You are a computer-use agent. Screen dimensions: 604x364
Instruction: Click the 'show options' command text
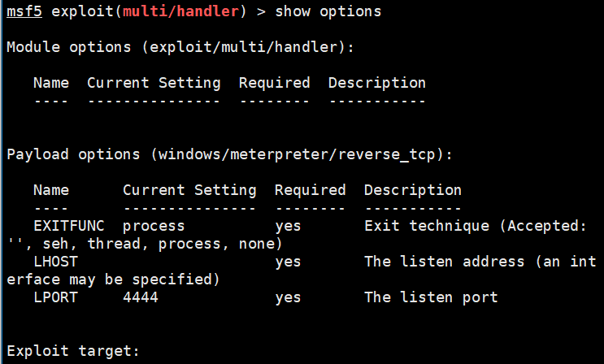[x=328, y=11]
